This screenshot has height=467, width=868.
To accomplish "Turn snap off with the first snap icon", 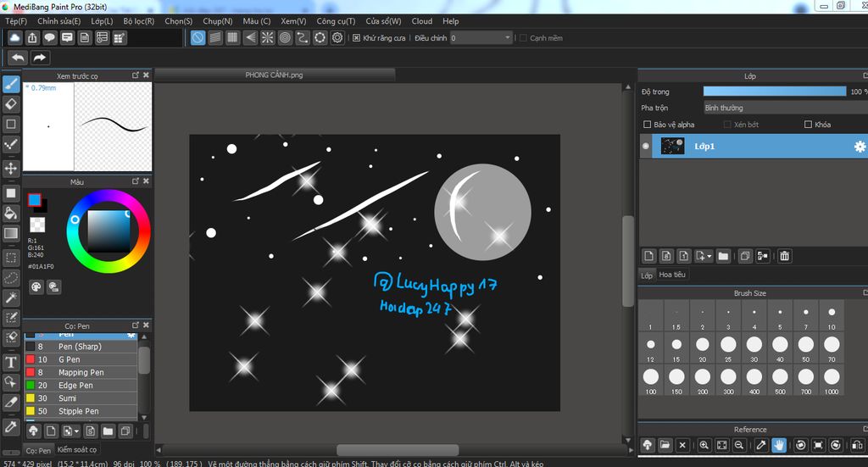I will tap(198, 37).
